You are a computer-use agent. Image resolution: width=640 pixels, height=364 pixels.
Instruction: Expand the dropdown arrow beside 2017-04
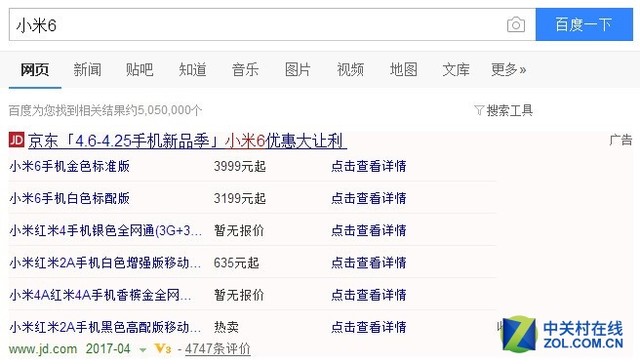(143, 350)
